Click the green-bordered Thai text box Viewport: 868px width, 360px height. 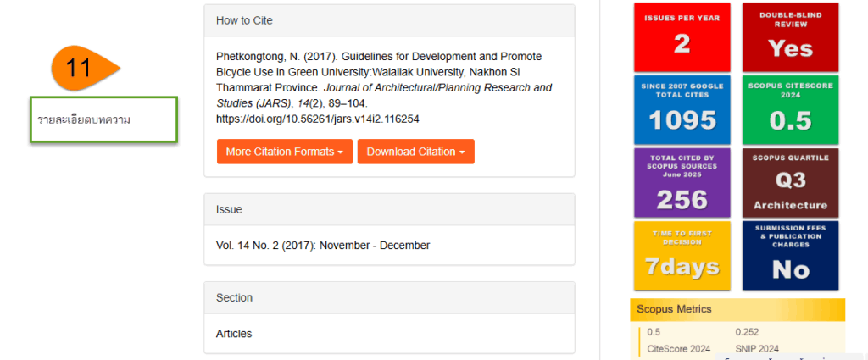[103, 119]
